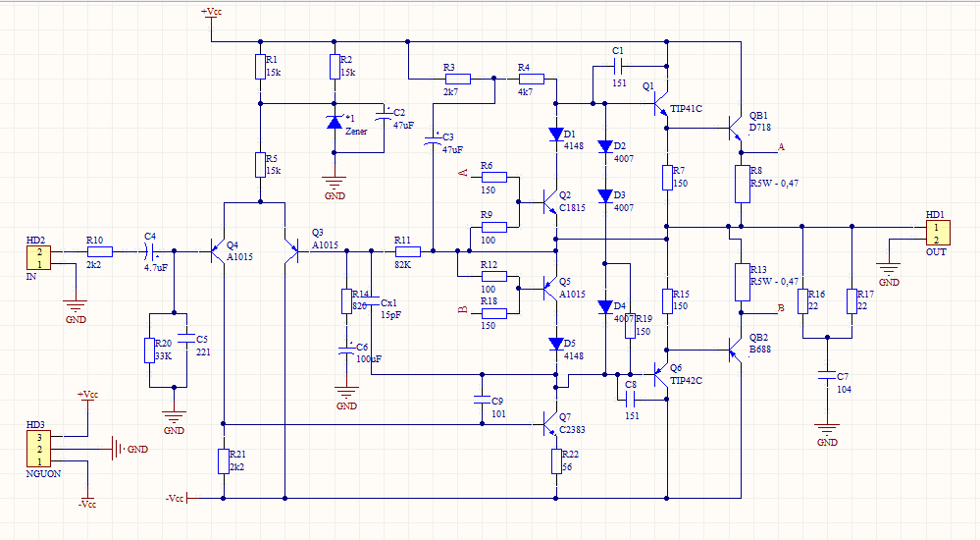Image resolution: width=980 pixels, height=540 pixels.
Task: Click the TIP42C value label
Action: pos(687,380)
